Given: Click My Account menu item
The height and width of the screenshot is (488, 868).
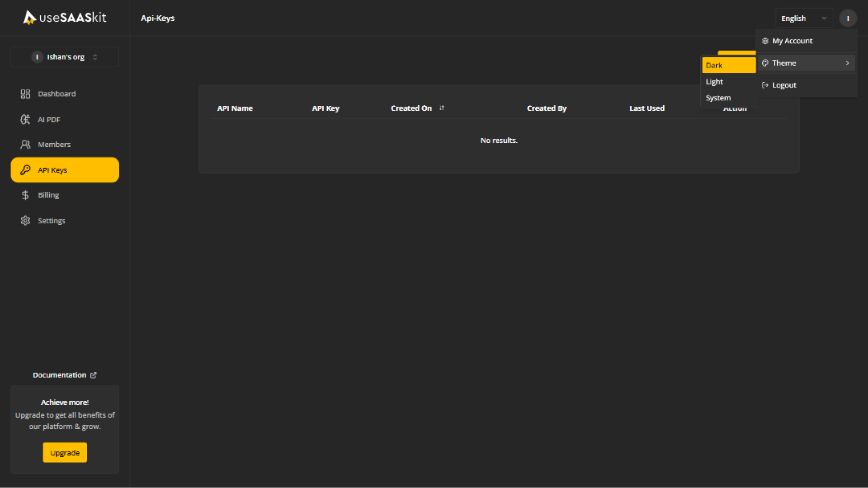Looking at the screenshot, I should (x=806, y=41).
